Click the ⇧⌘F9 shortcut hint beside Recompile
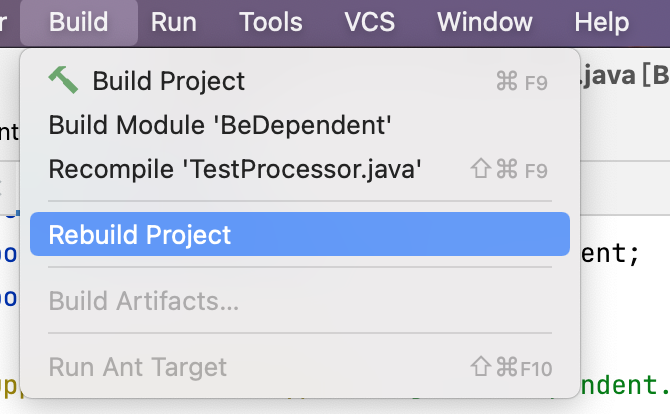670x414 pixels. pyautogui.click(x=509, y=169)
